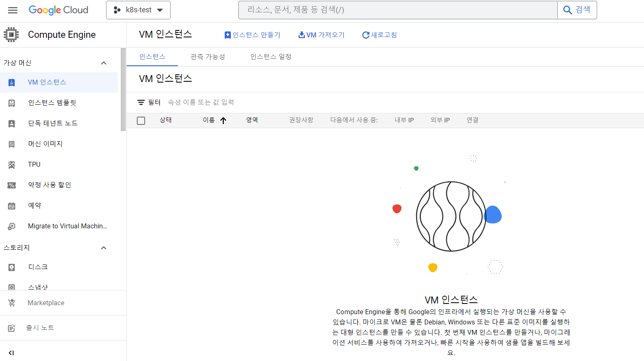644x361 pixels.
Task: Sort by 이름 with the arrow icon
Action: click(223, 120)
